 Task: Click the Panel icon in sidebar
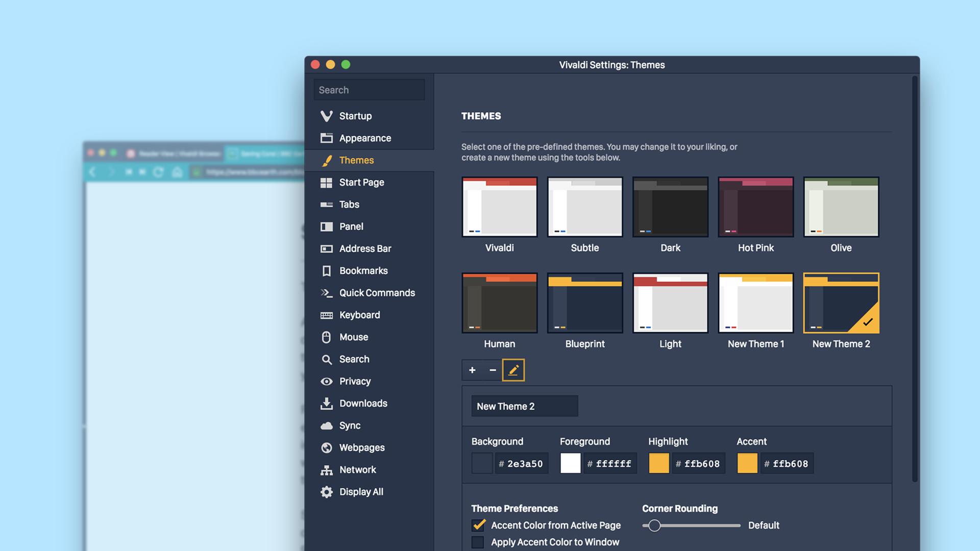pyautogui.click(x=327, y=227)
